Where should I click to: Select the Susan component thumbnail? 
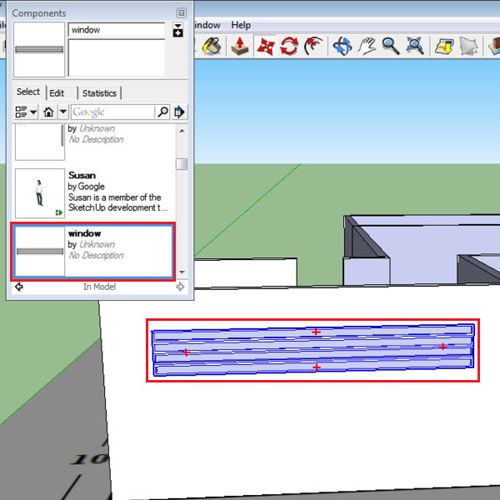pyautogui.click(x=40, y=193)
